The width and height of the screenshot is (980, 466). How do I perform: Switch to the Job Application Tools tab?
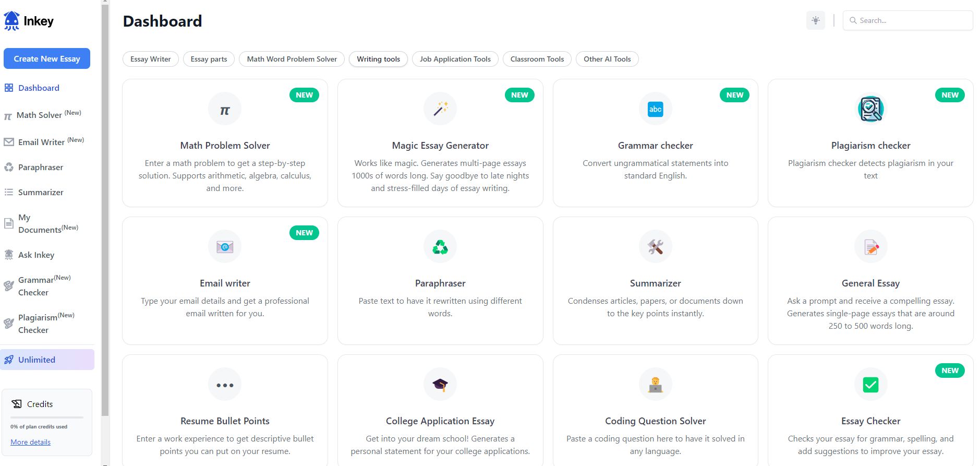(x=454, y=59)
